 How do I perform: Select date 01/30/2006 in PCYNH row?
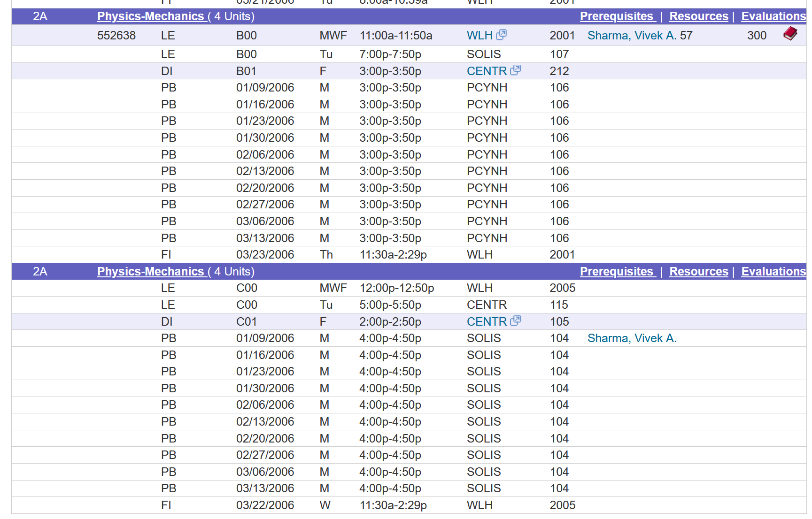pos(265,138)
